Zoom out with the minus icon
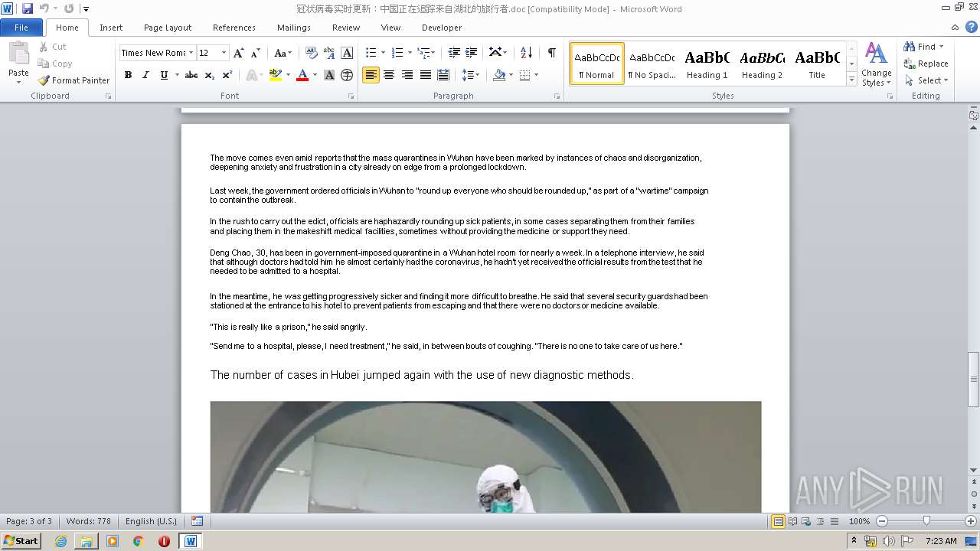The image size is (980, 551). tap(881, 521)
